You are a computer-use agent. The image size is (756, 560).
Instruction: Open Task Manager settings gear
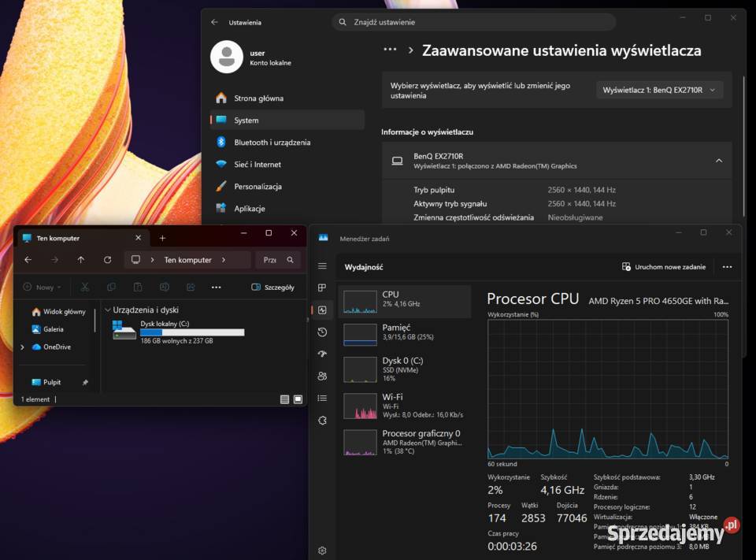coord(321,551)
